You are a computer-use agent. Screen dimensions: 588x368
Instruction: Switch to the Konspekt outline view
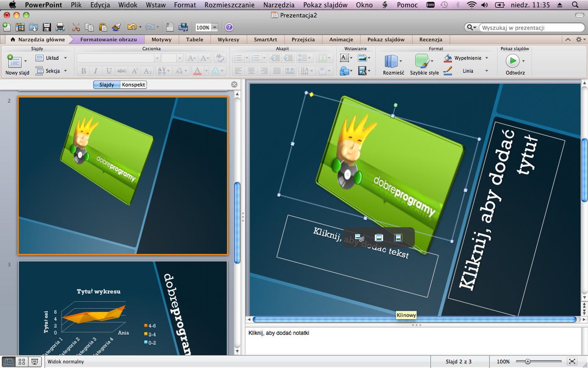point(133,85)
